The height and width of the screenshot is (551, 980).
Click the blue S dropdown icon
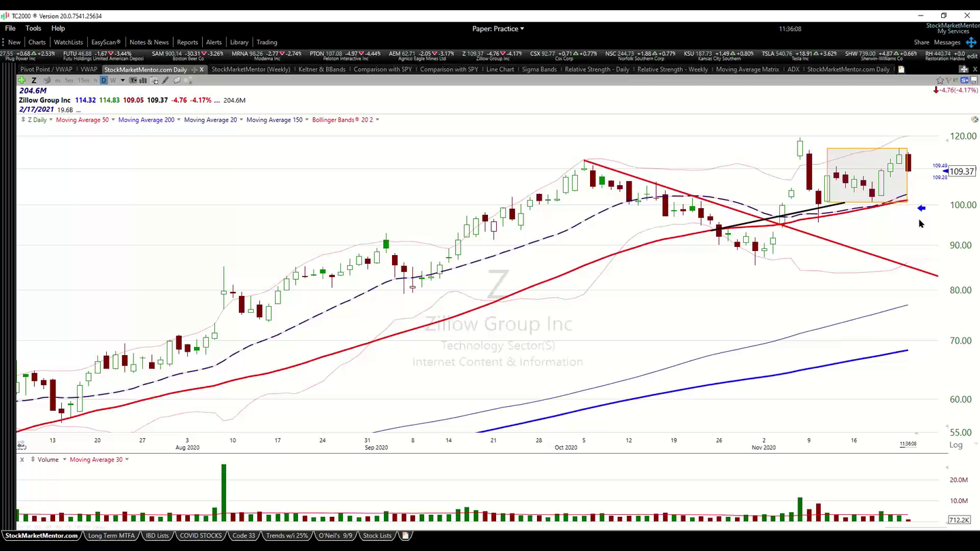964,80
